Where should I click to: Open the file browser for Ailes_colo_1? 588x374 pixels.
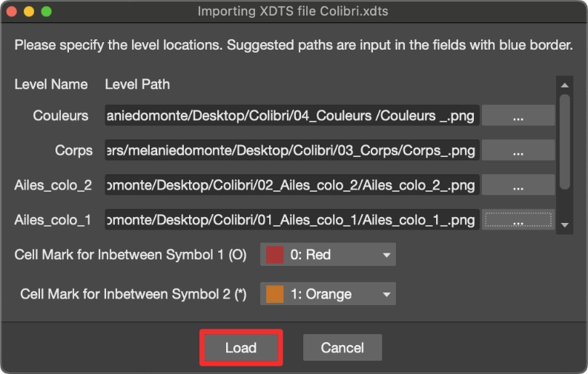click(x=518, y=220)
